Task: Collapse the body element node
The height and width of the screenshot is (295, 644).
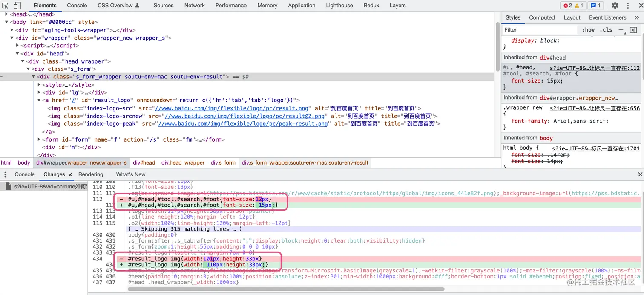Action: coord(7,22)
